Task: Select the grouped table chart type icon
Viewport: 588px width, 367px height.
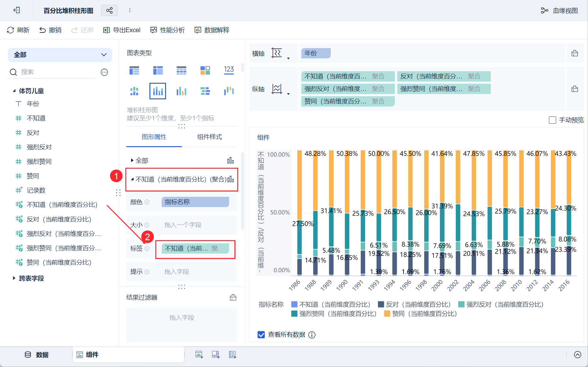Action: point(134,70)
